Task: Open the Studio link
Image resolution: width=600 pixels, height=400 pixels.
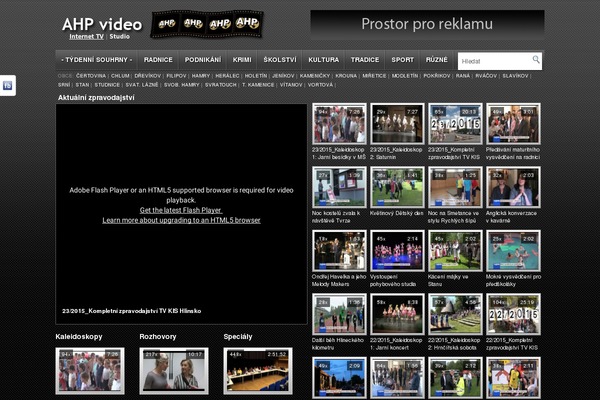Action: click(119, 37)
